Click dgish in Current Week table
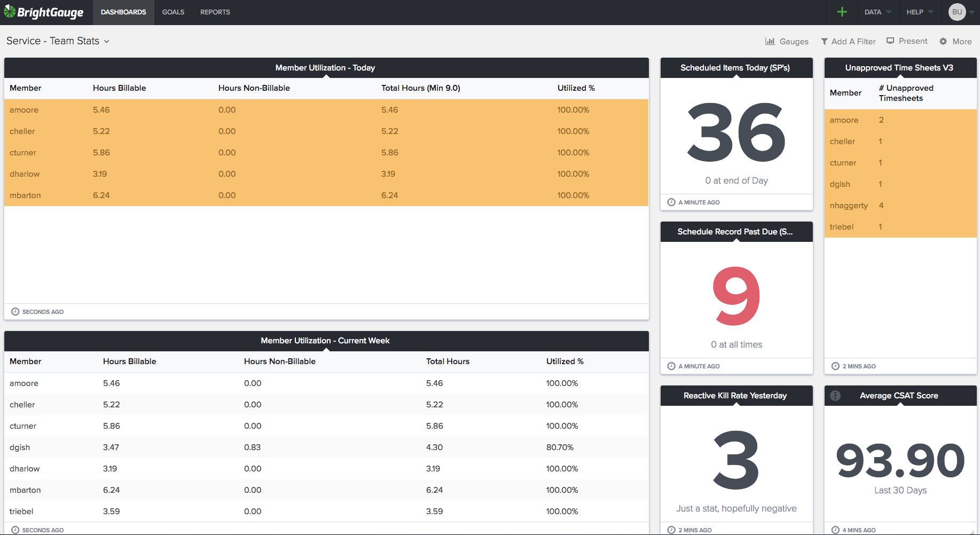 [20, 447]
